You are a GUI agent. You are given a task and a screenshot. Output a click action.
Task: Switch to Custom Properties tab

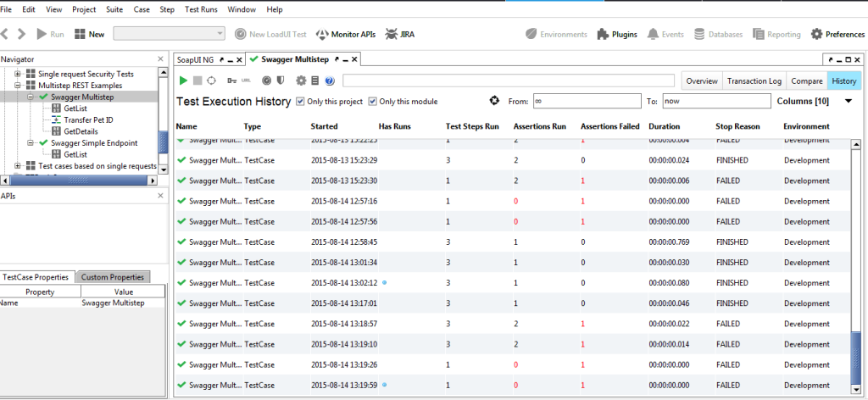(113, 277)
